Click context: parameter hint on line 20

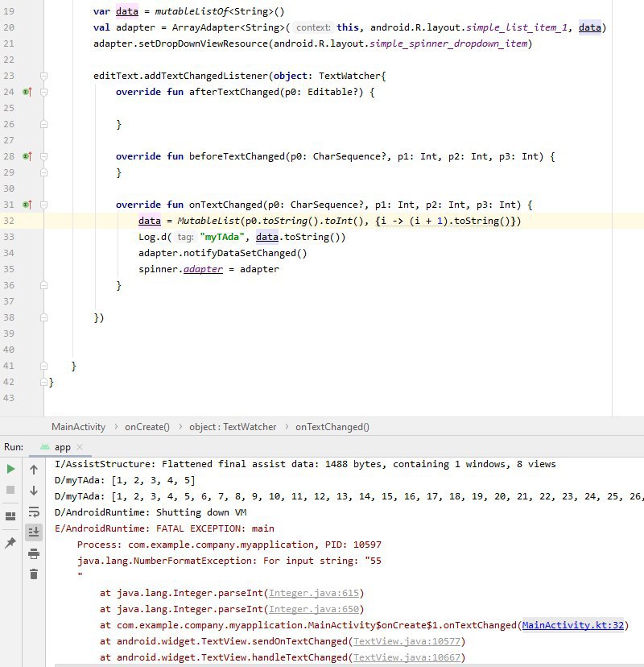pyautogui.click(x=313, y=27)
